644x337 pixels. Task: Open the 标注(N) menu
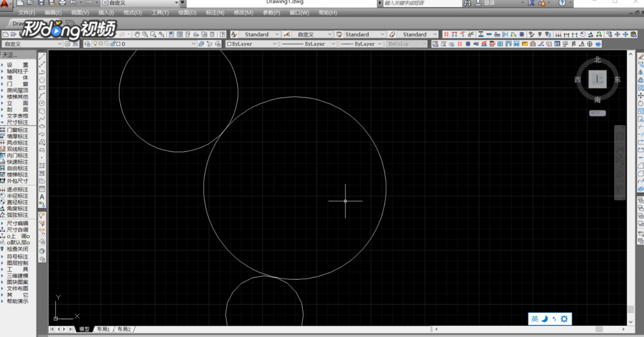pos(215,13)
